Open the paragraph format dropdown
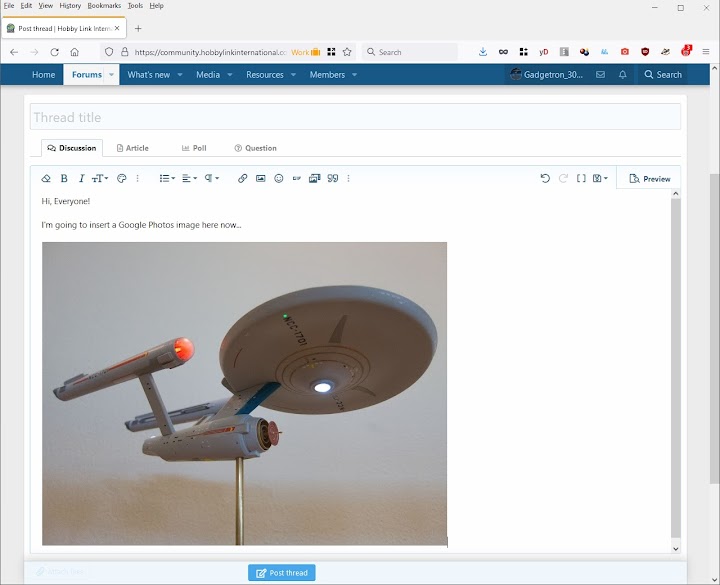The height and width of the screenshot is (585, 720). (x=212, y=179)
